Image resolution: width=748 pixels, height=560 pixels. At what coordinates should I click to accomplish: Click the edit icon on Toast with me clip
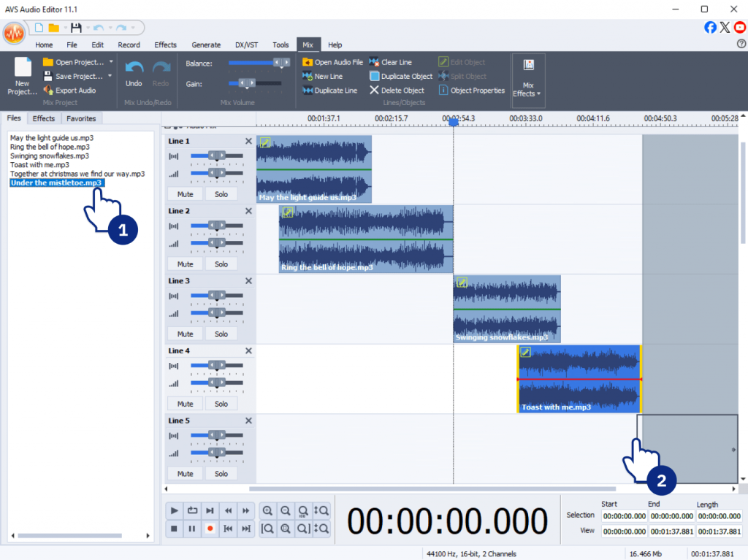tap(524, 352)
